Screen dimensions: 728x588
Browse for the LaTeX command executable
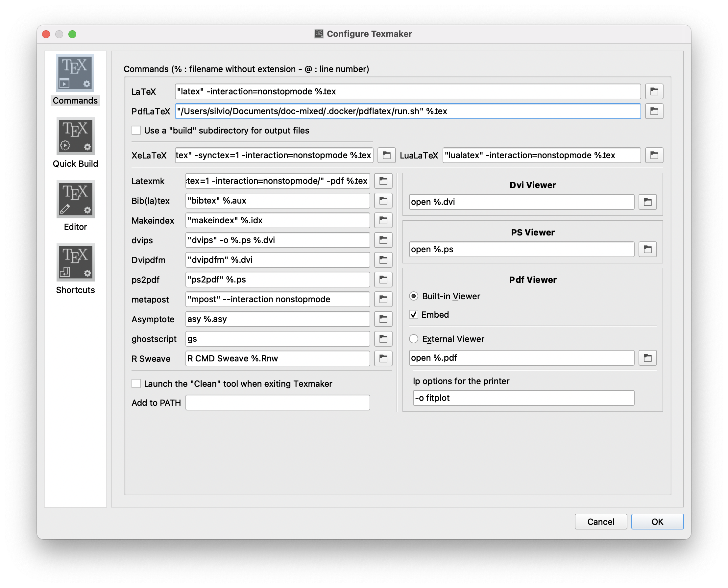click(x=654, y=91)
